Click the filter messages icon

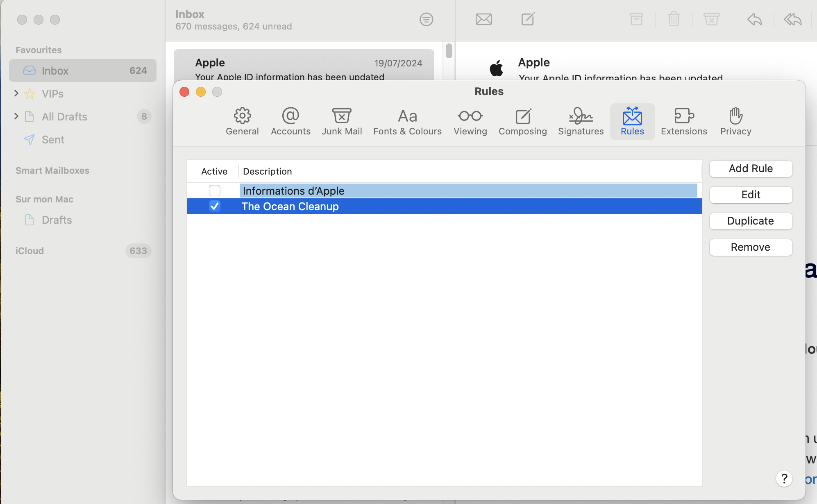click(426, 19)
